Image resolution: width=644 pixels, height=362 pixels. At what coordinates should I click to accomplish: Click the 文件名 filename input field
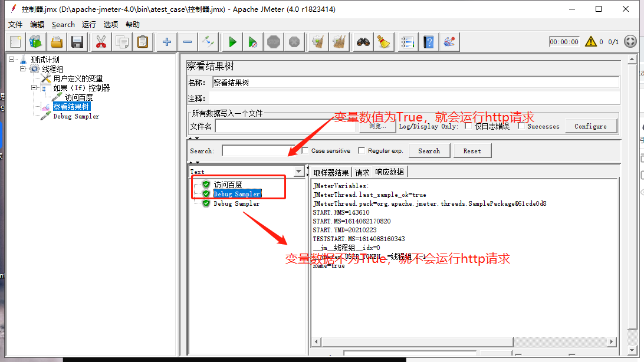(285, 126)
